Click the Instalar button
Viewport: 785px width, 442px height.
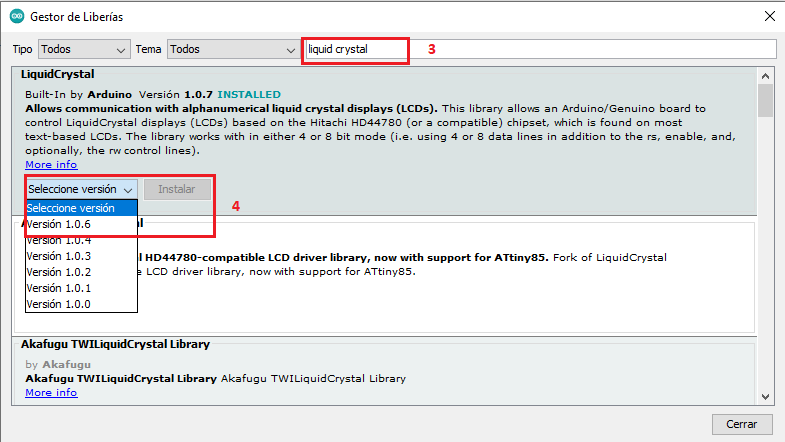(177, 189)
